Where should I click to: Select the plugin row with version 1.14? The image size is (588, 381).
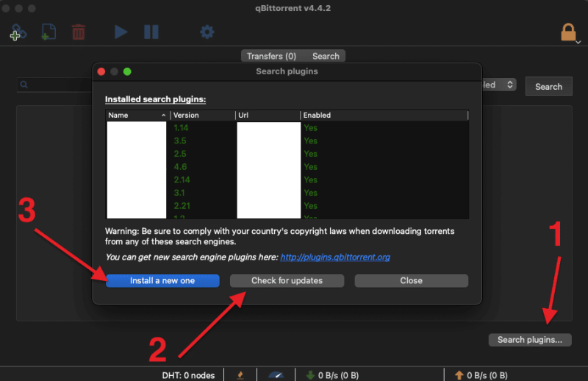(x=287, y=128)
